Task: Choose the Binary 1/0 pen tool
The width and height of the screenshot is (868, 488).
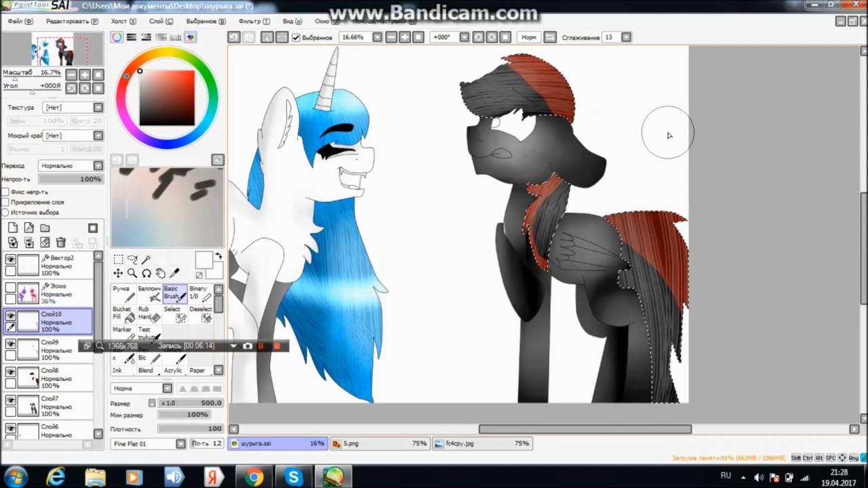Action: click(200, 293)
